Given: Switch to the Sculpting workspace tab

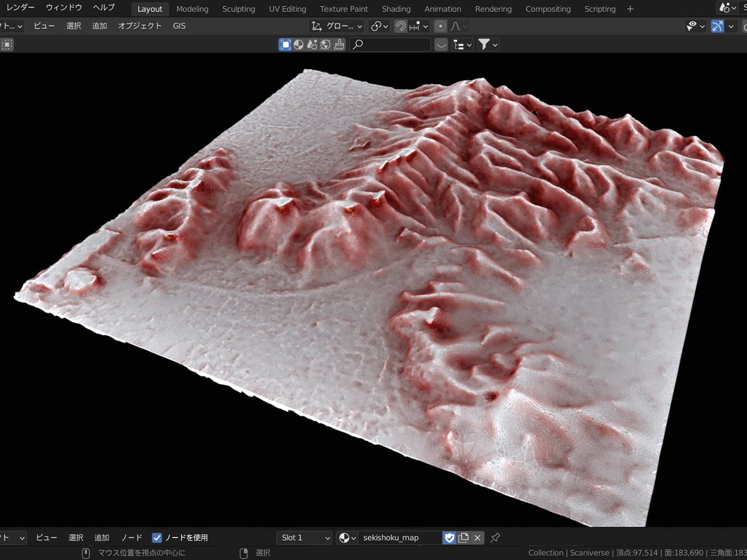Looking at the screenshot, I should tap(238, 9).
